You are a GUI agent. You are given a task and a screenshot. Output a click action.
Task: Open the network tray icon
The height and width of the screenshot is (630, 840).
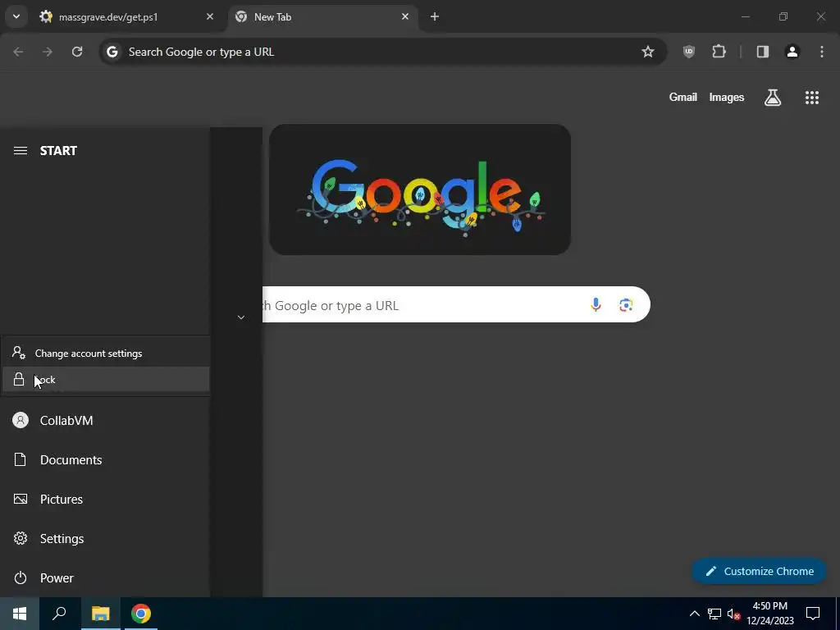point(714,614)
